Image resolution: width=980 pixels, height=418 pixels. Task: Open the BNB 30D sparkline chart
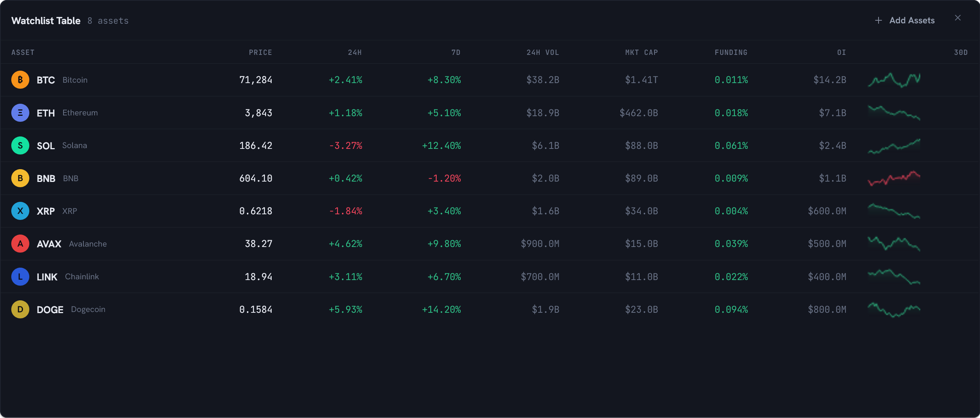tap(894, 178)
